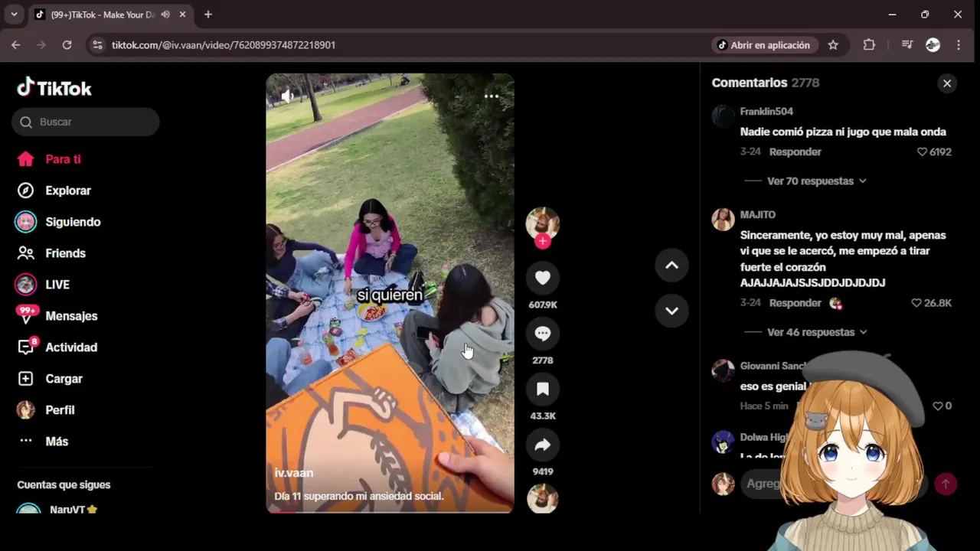The image size is (980, 551).
Task: Open the sound disc thumbnail
Action: click(542, 498)
